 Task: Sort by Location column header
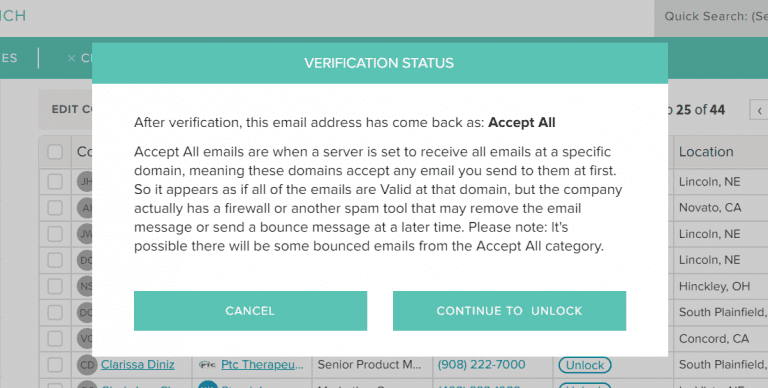point(706,152)
